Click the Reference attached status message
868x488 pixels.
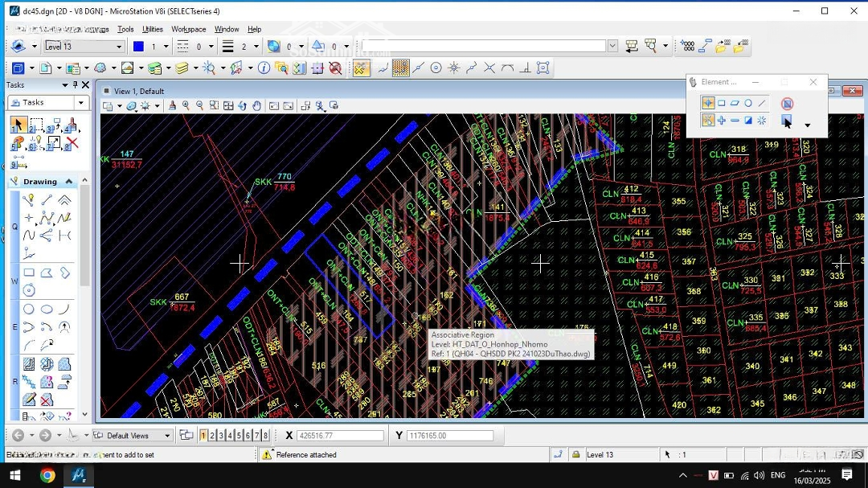click(305, 455)
